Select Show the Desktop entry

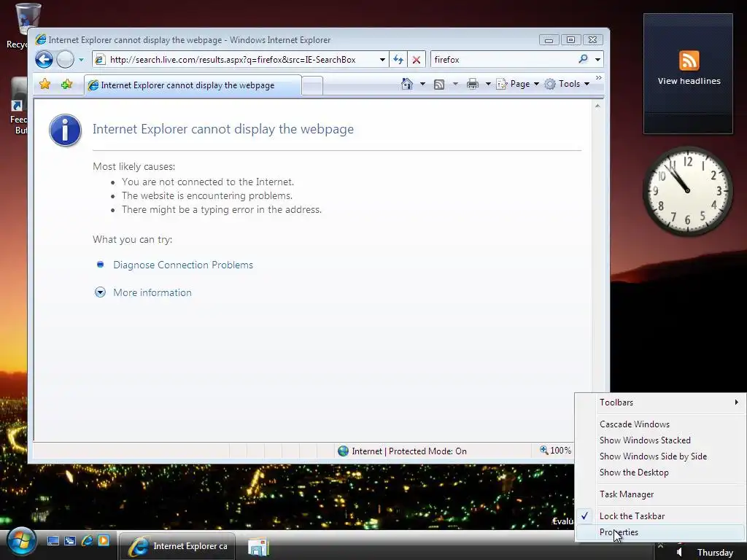[660, 472]
